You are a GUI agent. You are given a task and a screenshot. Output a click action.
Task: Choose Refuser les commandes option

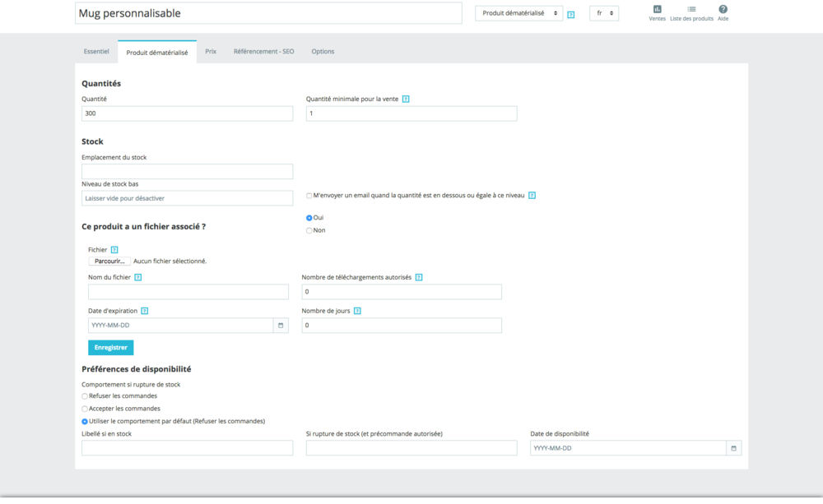tap(85, 396)
